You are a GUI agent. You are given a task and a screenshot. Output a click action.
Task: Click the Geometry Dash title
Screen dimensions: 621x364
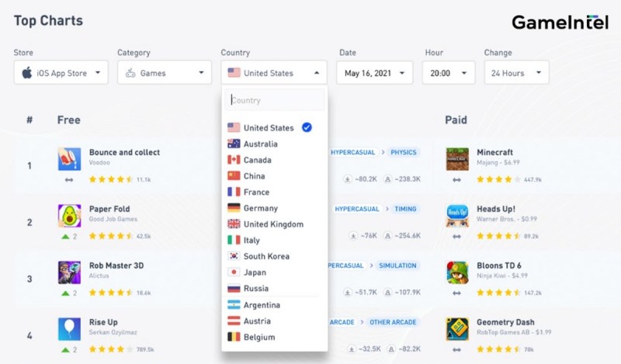[505, 322]
